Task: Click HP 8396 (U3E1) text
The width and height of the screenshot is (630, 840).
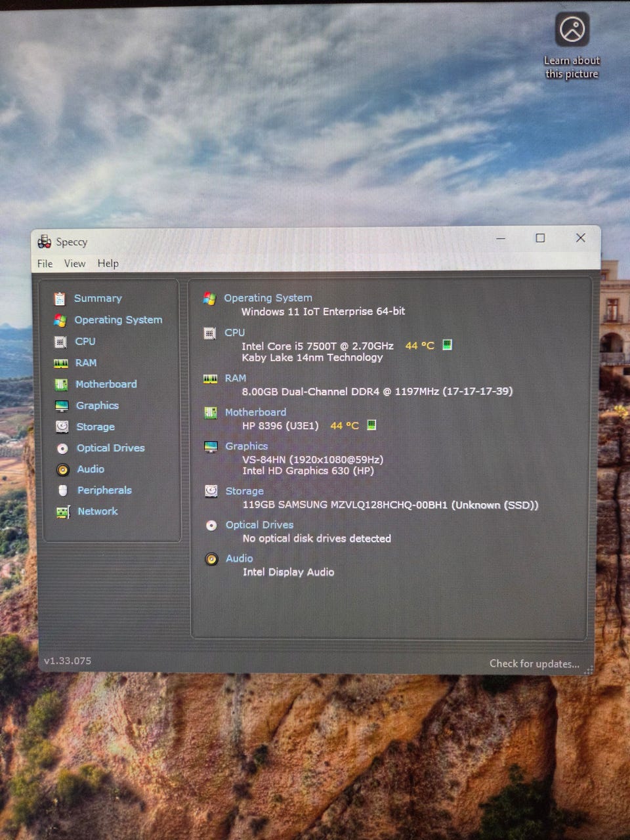Action: click(x=280, y=426)
